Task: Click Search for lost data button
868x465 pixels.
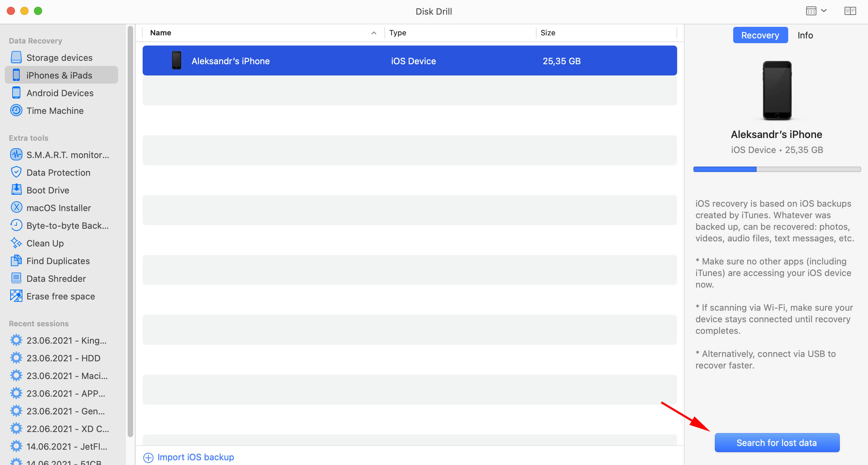Action: (x=777, y=443)
